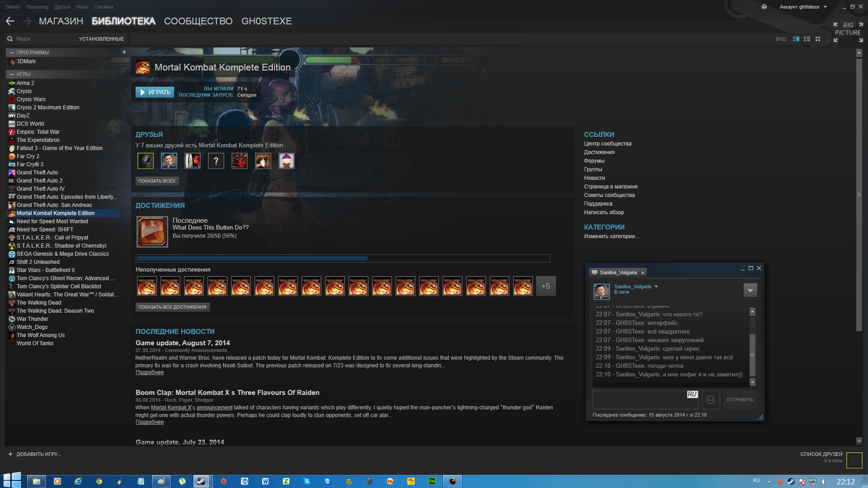Screen dimensions: 868x488
Task: Open Skype from the taskbar
Action: (307, 481)
